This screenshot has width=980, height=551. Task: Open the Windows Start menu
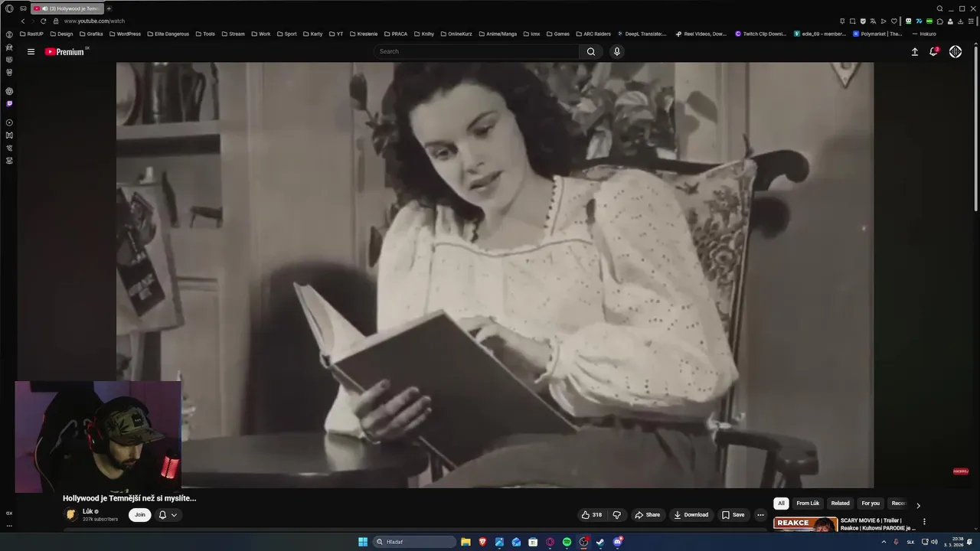[x=363, y=542]
